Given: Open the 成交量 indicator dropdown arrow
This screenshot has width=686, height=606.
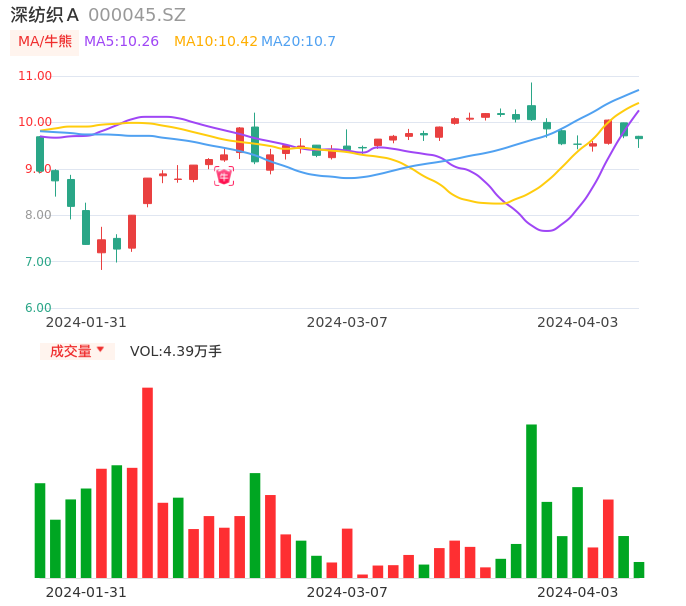Looking at the screenshot, I should (x=100, y=350).
